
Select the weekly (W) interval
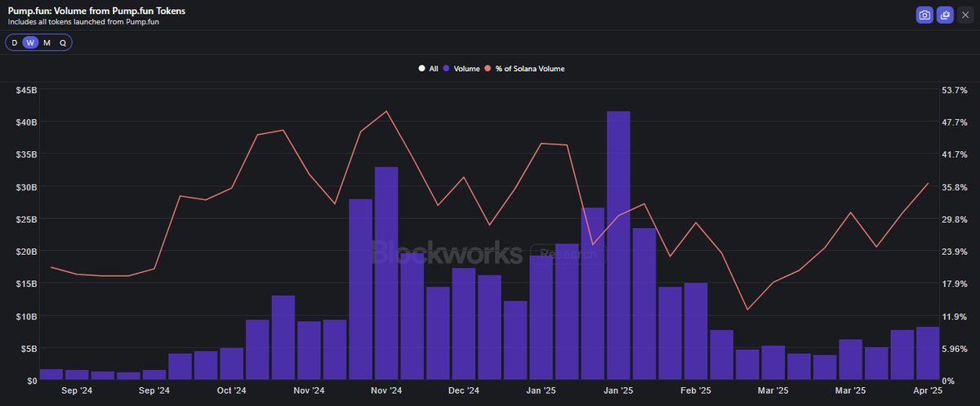tap(30, 42)
